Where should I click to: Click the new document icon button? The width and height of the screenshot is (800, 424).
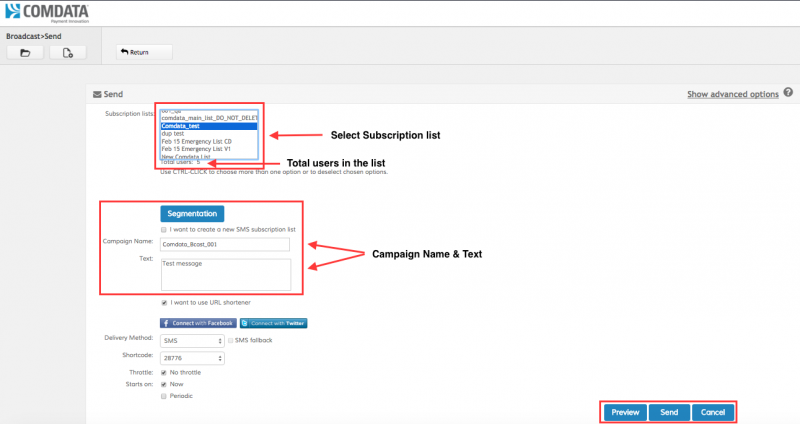click(x=68, y=52)
